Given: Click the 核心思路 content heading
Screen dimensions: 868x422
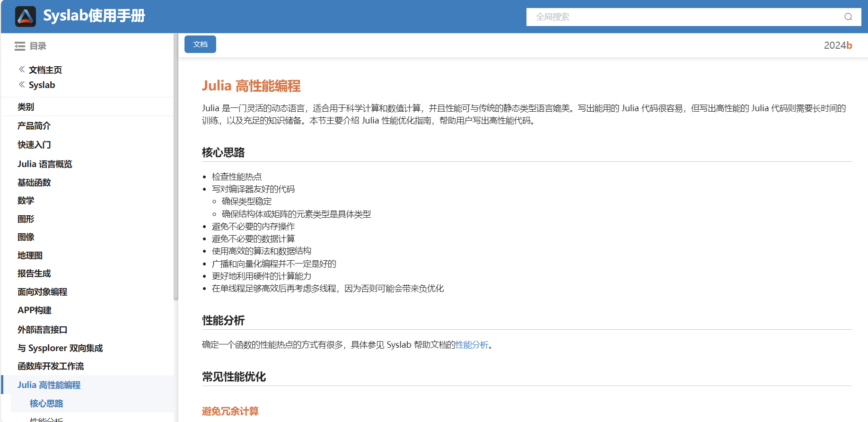Looking at the screenshot, I should pyautogui.click(x=223, y=153).
